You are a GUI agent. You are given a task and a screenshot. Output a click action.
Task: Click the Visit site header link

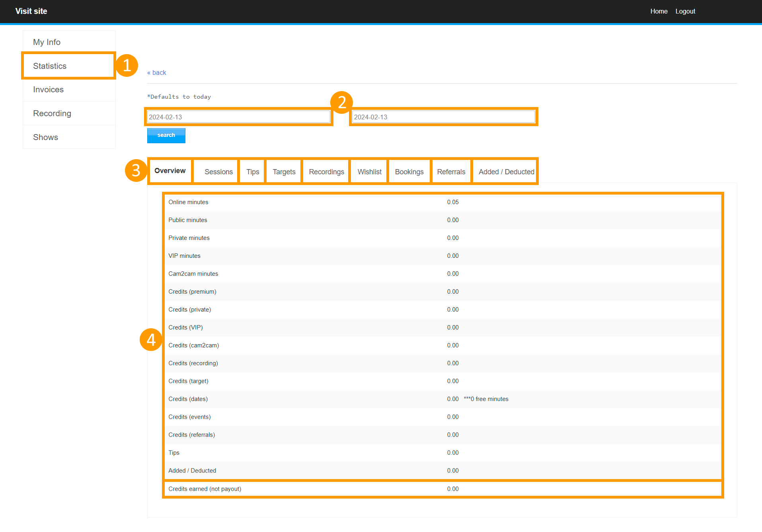[31, 11]
